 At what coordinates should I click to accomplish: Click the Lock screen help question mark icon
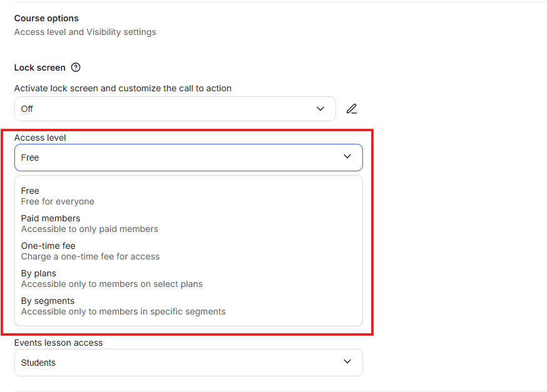pyautogui.click(x=76, y=68)
